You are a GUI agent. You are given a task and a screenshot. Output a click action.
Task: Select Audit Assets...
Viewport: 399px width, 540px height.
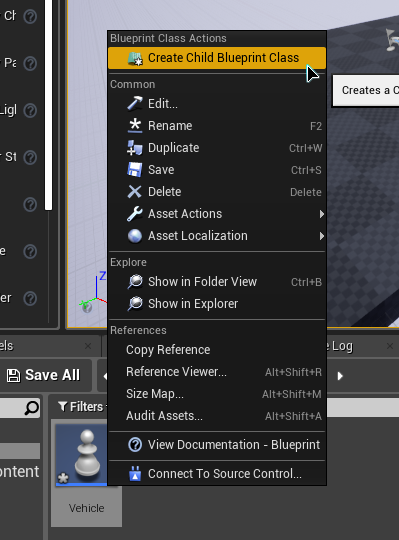pos(217,416)
